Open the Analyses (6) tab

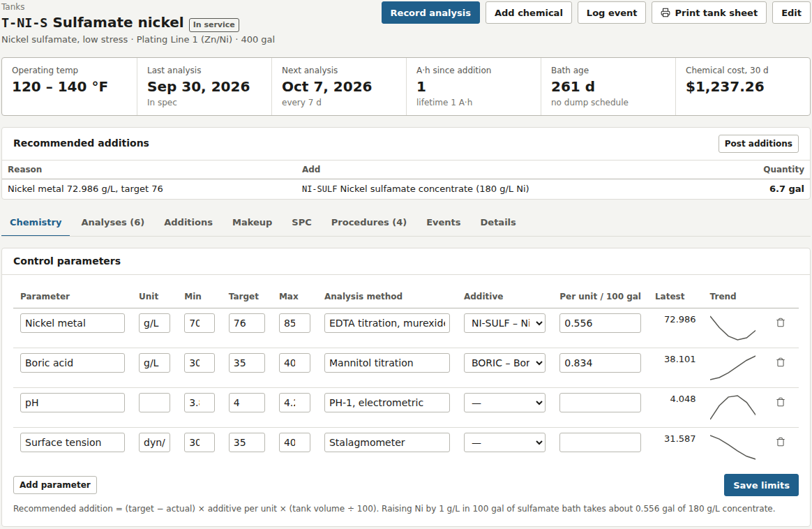click(x=113, y=222)
